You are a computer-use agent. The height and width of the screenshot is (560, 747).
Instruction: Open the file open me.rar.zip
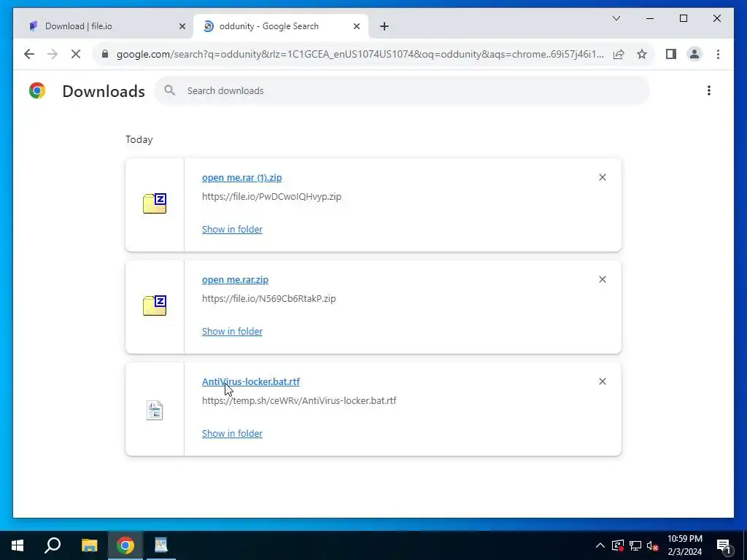pos(235,279)
